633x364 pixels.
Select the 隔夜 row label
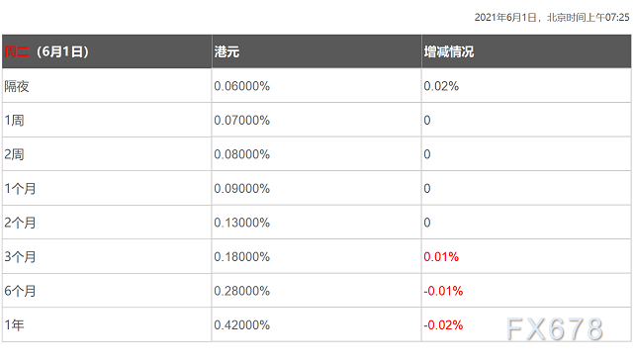click(17, 86)
